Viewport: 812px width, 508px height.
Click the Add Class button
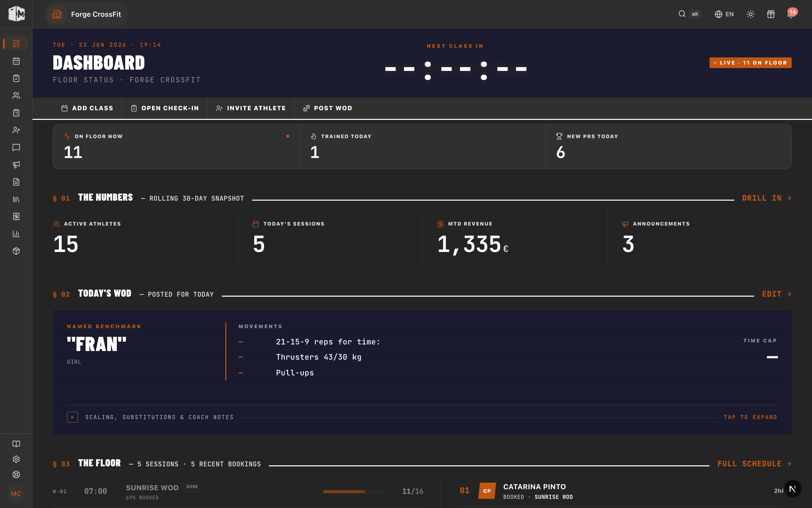(x=87, y=108)
